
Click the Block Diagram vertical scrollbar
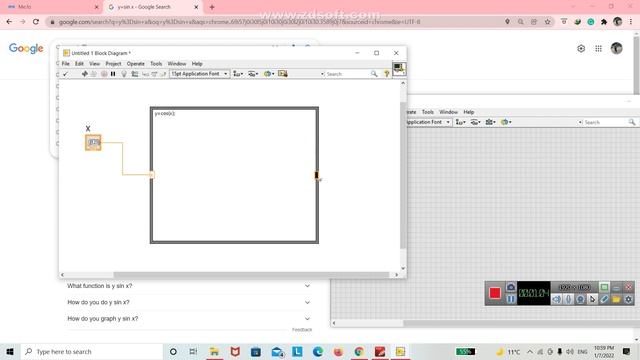pyautogui.click(x=403, y=176)
